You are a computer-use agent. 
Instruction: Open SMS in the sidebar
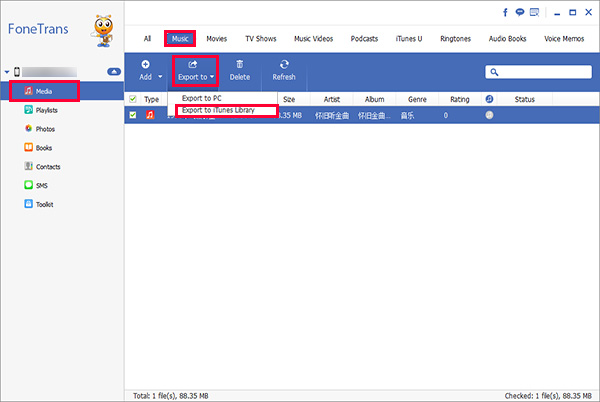[36, 185]
